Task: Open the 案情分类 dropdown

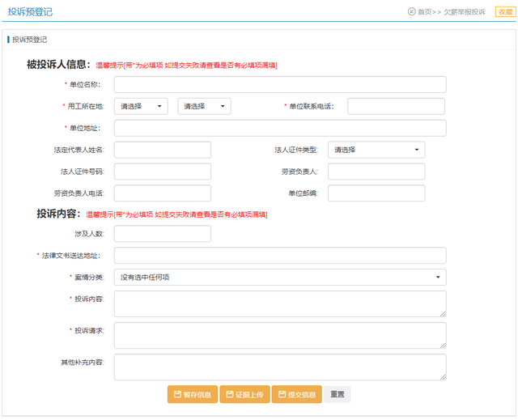Action: pyautogui.click(x=280, y=278)
